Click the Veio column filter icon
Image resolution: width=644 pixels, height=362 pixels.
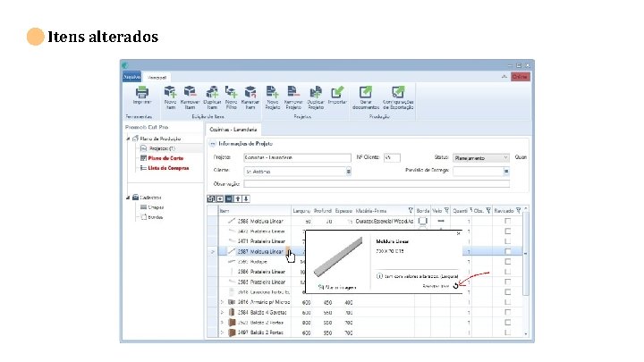(446, 211)
